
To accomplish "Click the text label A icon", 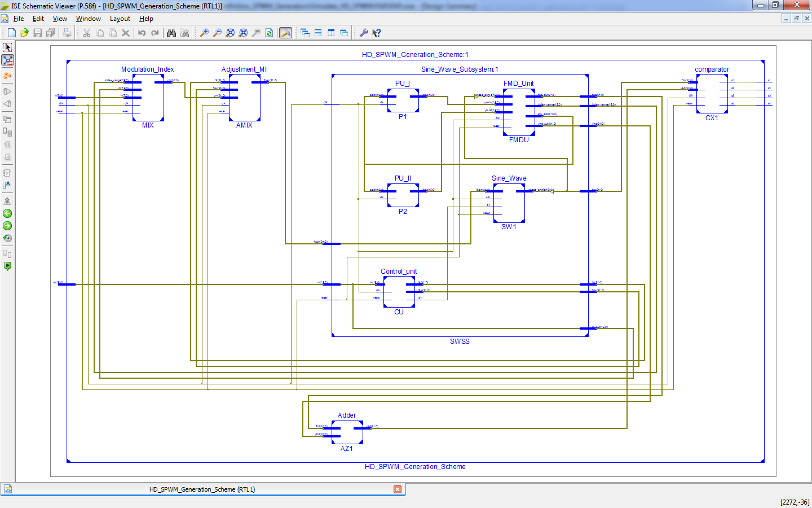I will click(7, 185).
